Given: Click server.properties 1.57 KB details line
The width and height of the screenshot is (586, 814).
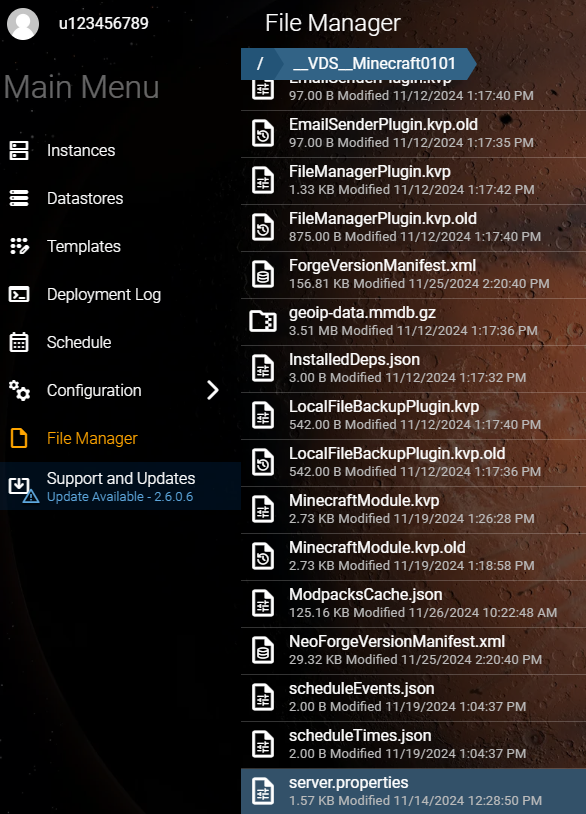Looking at the screenshot, I should (x=415, y=801).
